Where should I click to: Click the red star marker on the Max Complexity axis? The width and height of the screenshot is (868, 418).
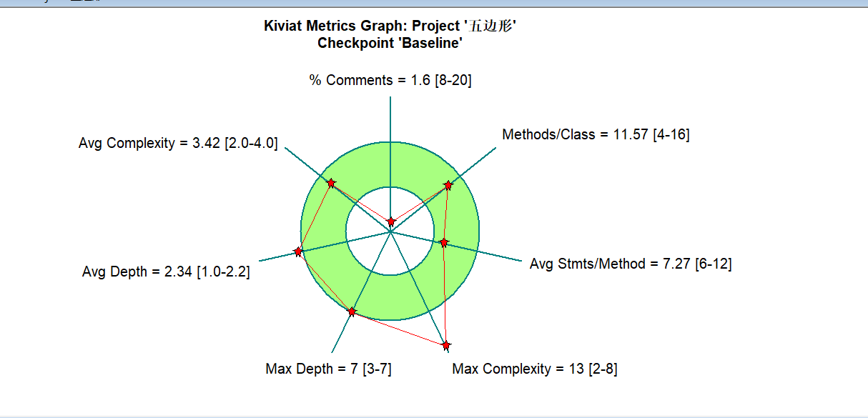point(446,346)
